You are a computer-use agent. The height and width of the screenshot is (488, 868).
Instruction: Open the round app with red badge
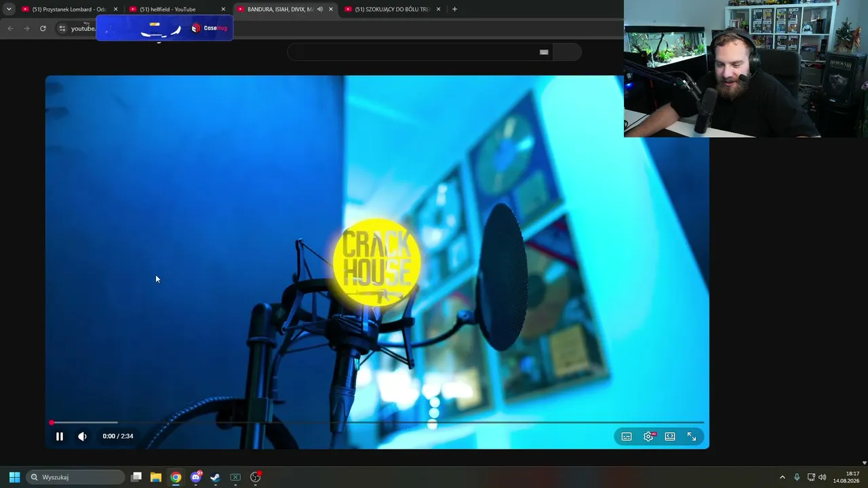click(256, 477)
